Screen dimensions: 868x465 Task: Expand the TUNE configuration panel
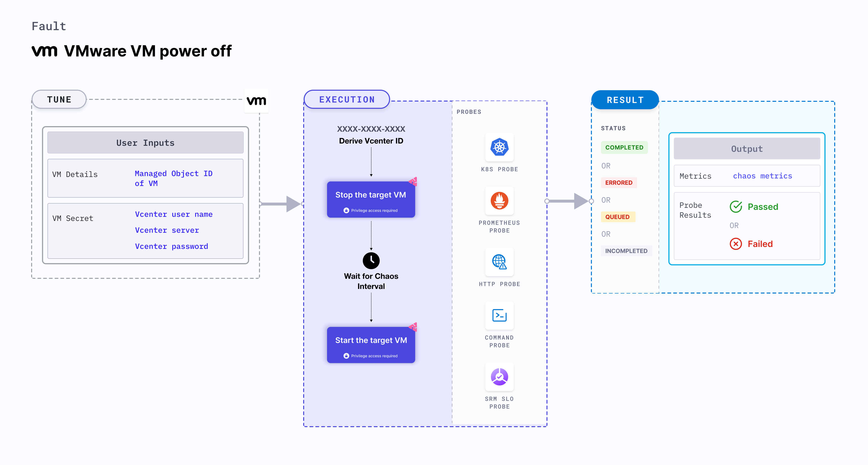click(59, 99)
